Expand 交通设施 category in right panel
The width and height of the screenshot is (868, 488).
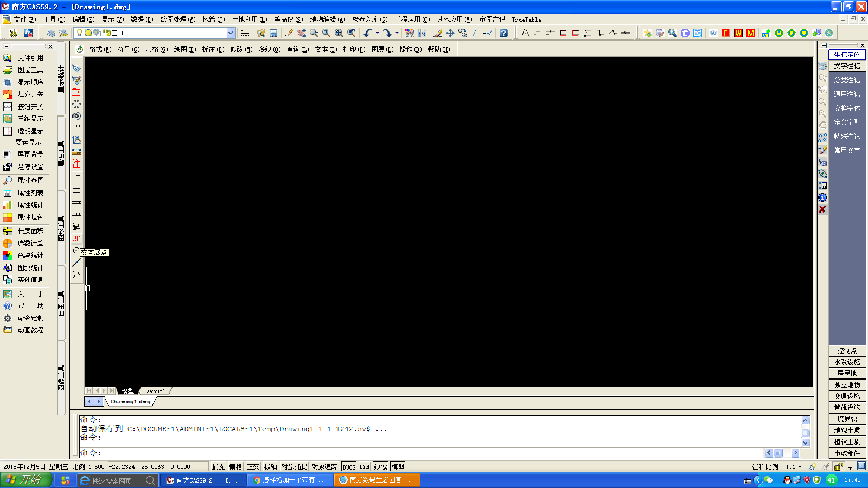pos(847,396)
